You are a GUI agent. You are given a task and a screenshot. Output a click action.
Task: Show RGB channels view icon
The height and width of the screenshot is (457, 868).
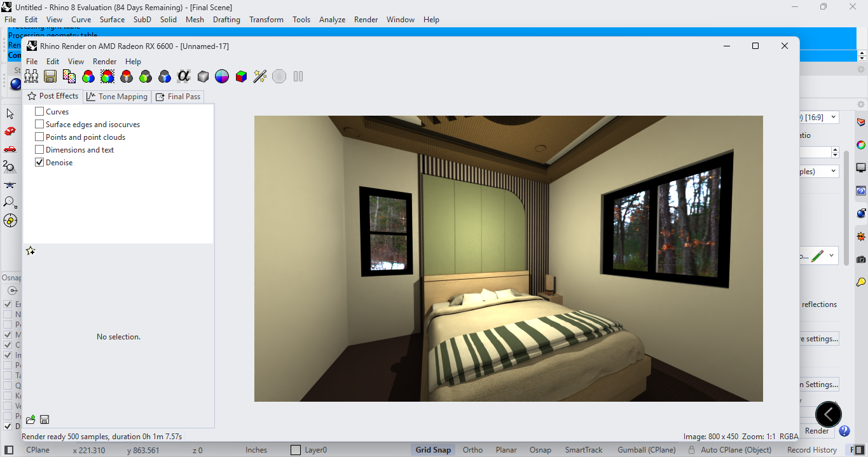point(88,76)
